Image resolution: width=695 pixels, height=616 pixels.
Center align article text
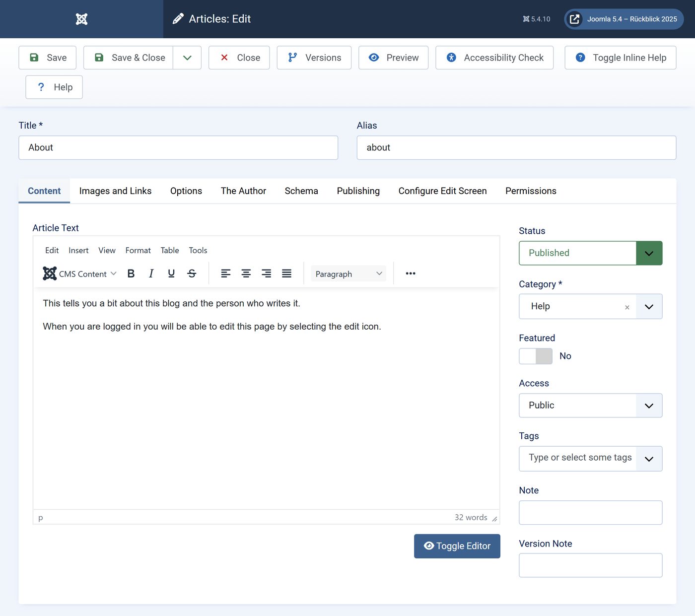[246, 274]
